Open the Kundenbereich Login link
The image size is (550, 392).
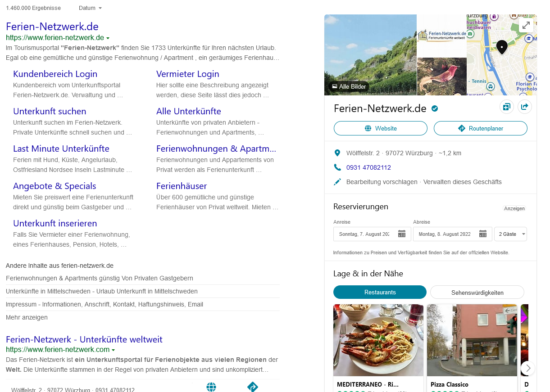[55, 74]
